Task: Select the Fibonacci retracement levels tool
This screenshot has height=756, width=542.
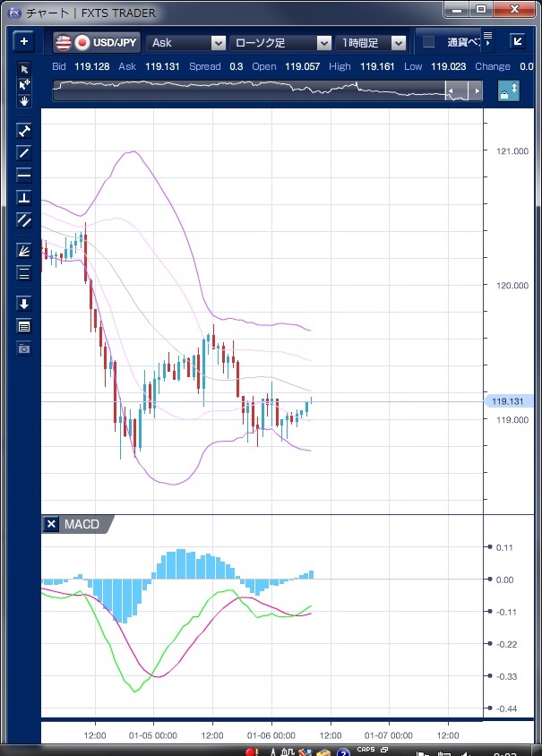Action: (24, 273)
